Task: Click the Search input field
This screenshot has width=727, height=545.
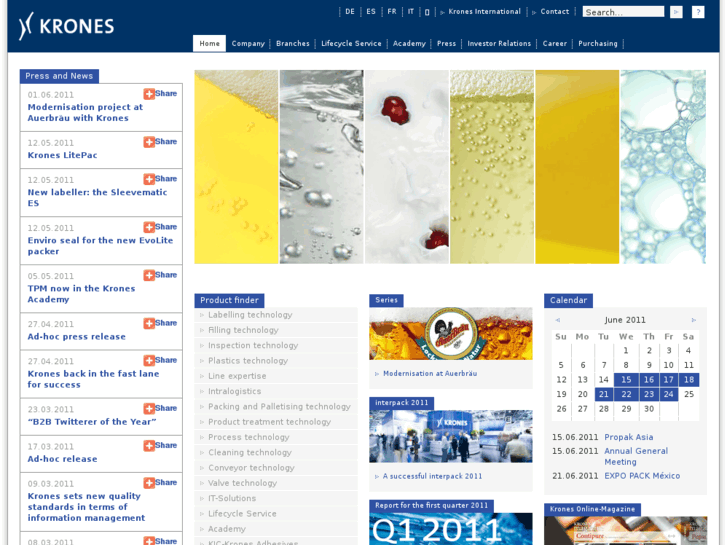Action: pyautogui.click(x=623, y=12)
